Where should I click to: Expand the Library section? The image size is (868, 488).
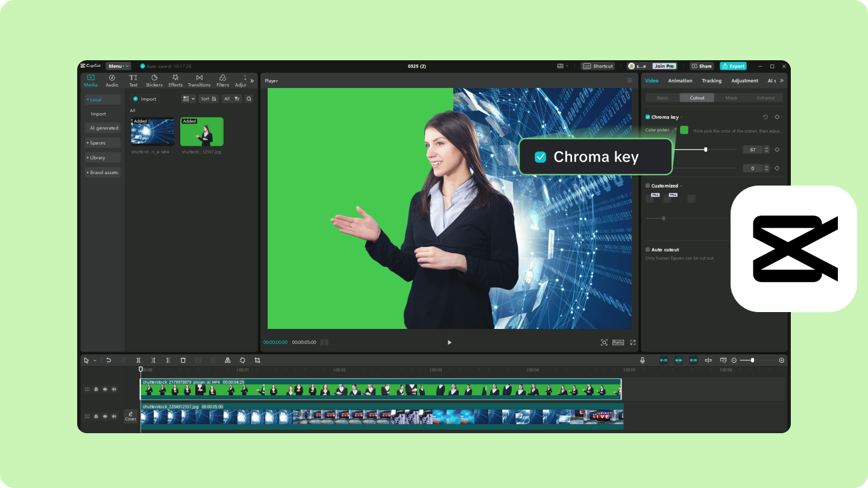pos(103,157)
